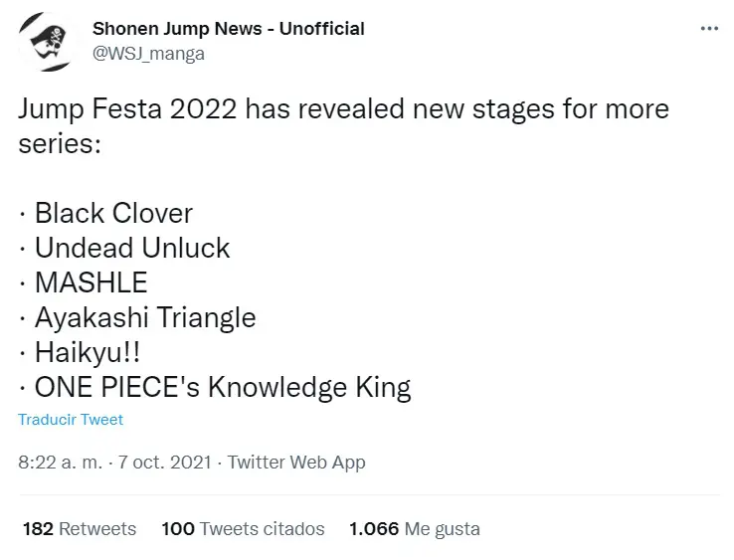Viewport: 734px width, 560px height.
Task: View the 1.066 Me gusta list
Action: (415, 528)
